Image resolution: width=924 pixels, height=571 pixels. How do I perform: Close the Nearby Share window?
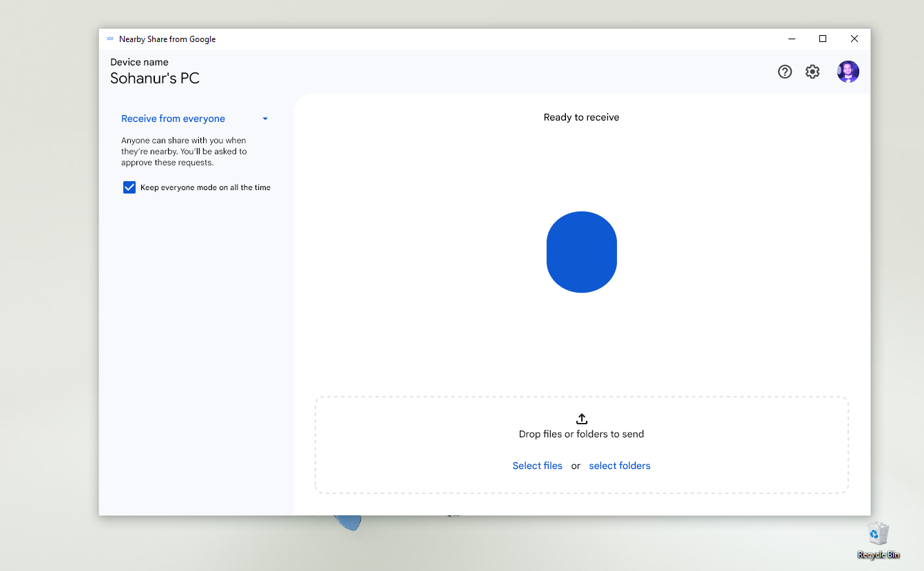[x=854, y=39]
